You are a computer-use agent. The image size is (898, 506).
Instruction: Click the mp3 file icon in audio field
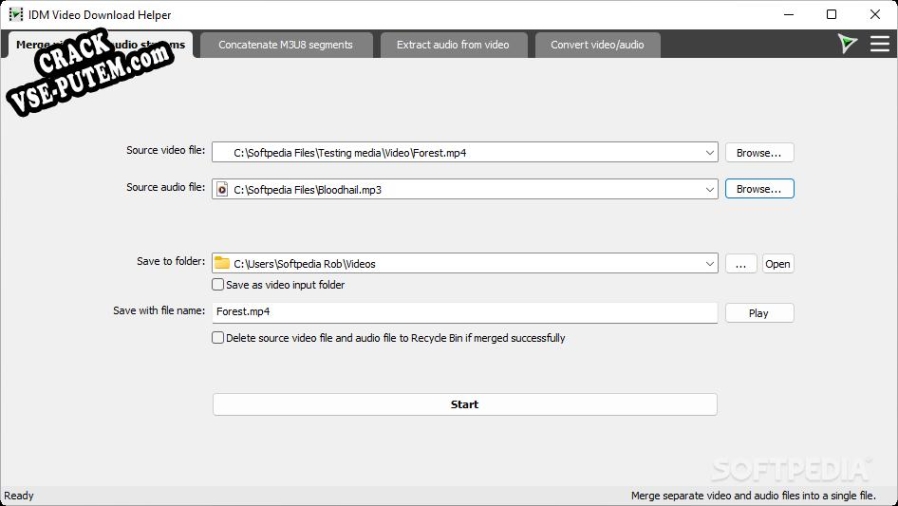click(x=223, y=189)
